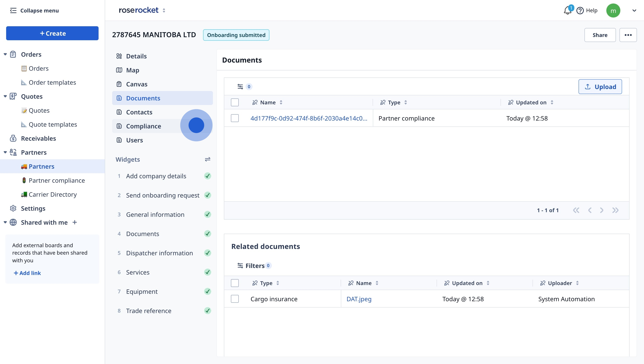Check the Partner compliance document row

coord(235,118)
